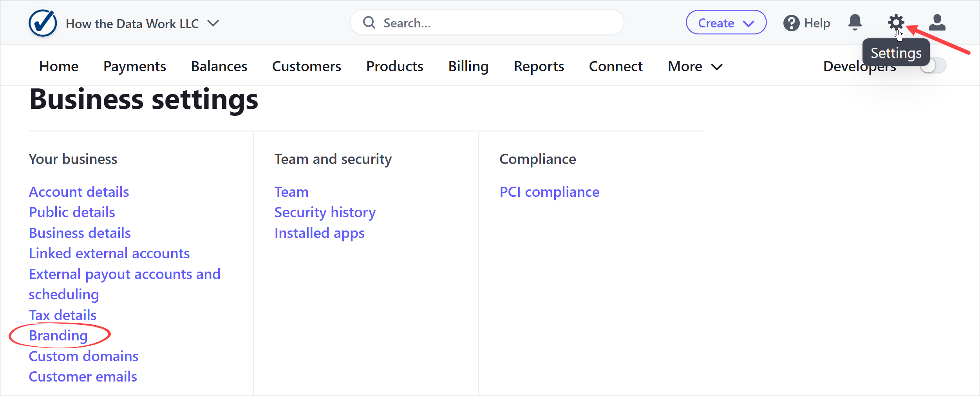
Task: Click the Your business section heading
Action: point(73,159)
